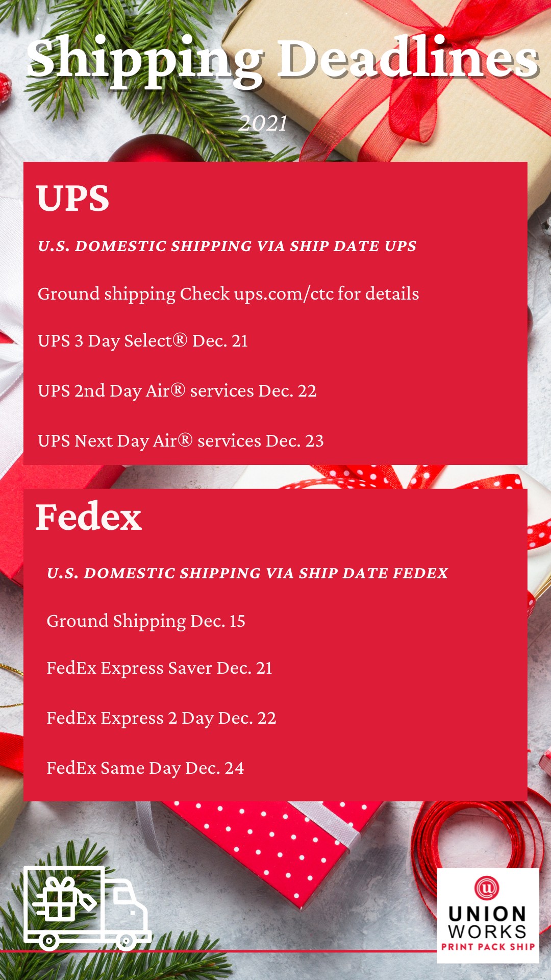Click the UPS domestic shipping subheading
Viewport: 551px width, 980px height.
point(227,246)
